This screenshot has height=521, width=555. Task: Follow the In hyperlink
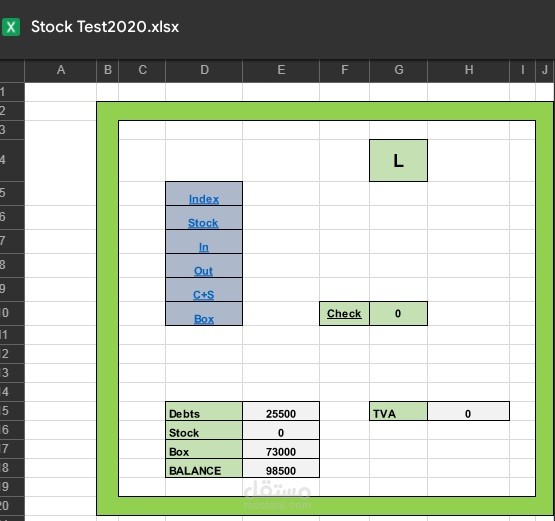[204, 247]
